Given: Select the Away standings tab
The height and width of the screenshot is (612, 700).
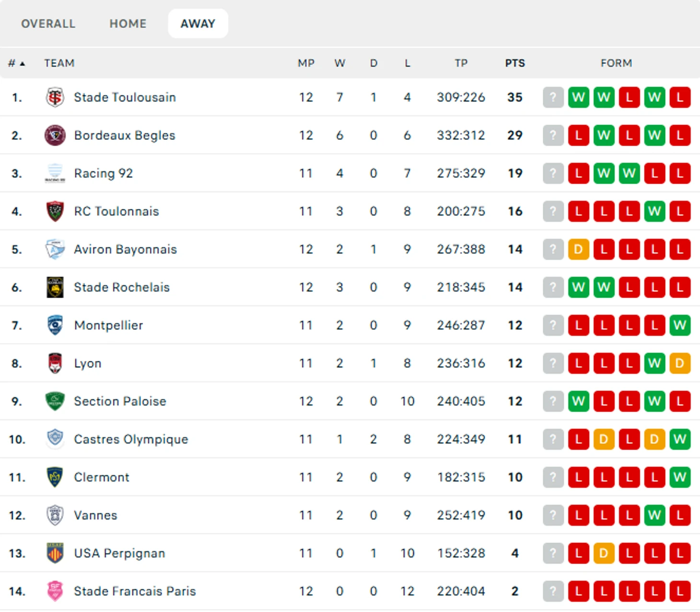Looking at the screenshot, I should coord(198,23).
